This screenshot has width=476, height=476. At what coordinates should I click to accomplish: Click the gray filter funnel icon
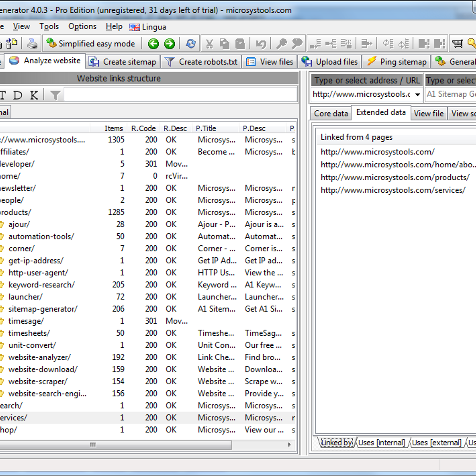55,95
